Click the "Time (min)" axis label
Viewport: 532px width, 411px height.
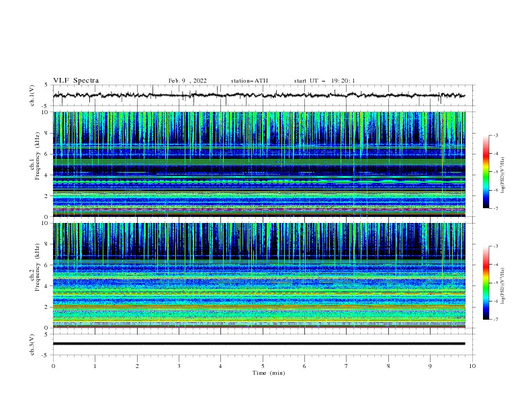pos(269,373)
